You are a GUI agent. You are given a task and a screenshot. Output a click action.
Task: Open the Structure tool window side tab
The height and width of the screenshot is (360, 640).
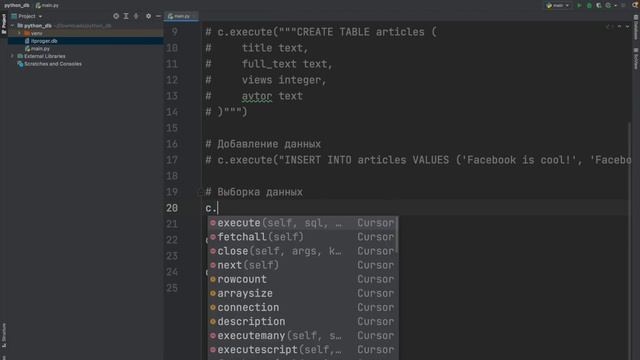[4, 336]
